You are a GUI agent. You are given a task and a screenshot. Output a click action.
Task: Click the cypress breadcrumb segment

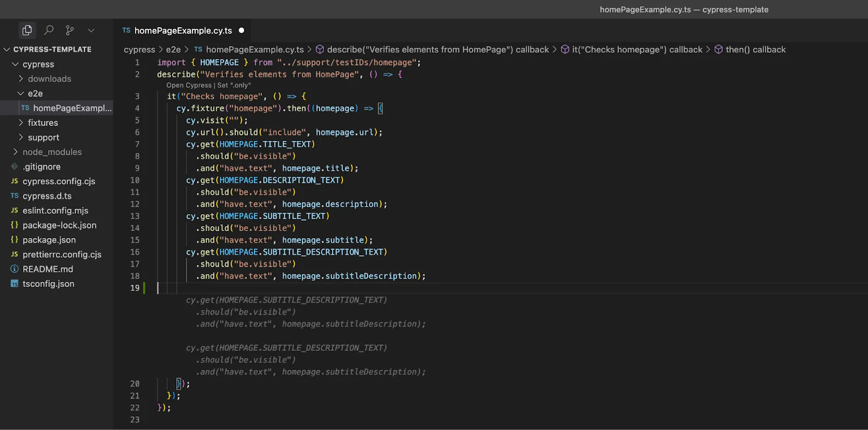(x=139, y=49)
